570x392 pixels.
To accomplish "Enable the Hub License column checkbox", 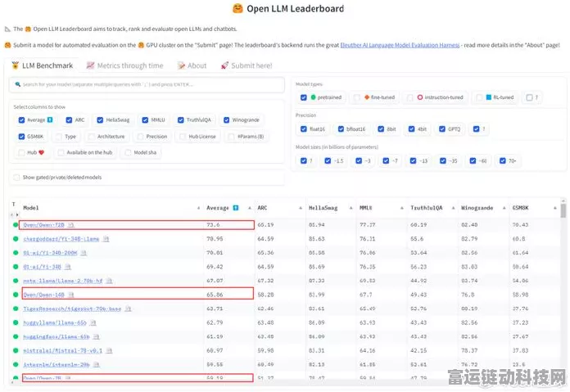I will pos(183,136).
